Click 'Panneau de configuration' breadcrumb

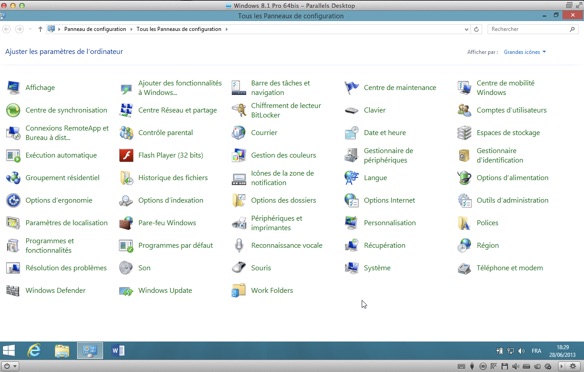pyautogui.click(x=95, y=29)
